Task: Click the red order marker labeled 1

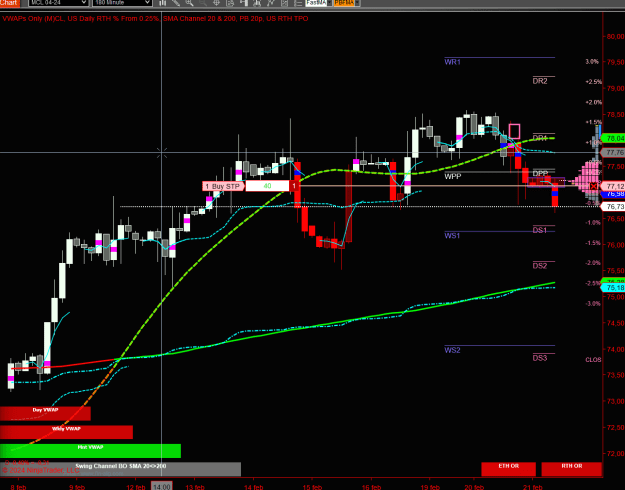Action: click(294, 186)
